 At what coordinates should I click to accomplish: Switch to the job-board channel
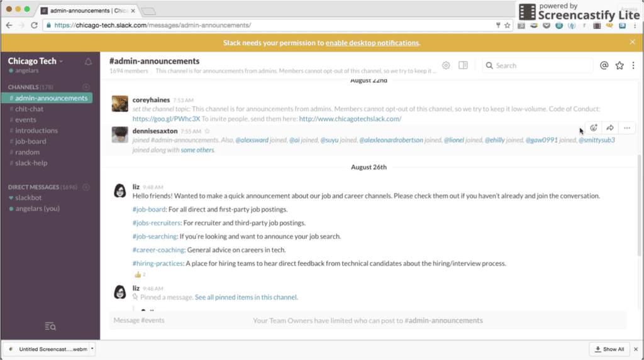click(30, 141)
